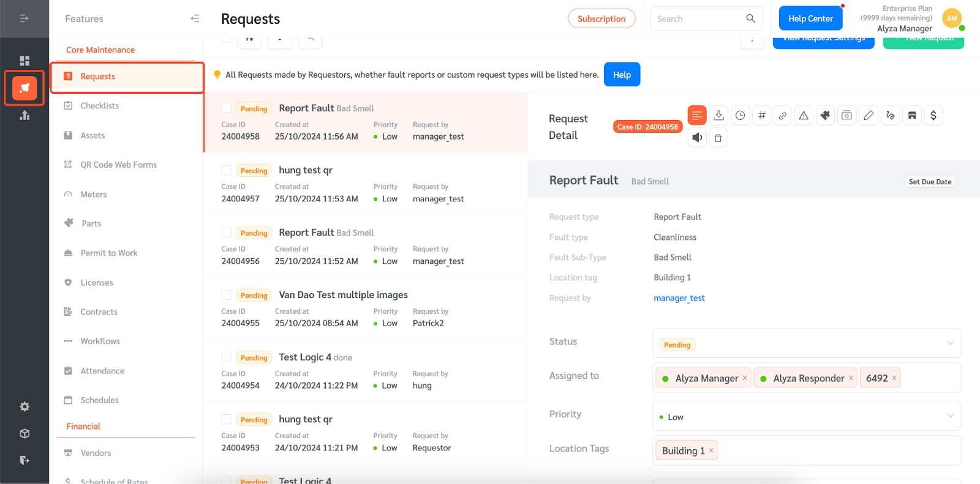Remove 6492 tag from Assigned to

pyautogui.click(x=894, y=378)
